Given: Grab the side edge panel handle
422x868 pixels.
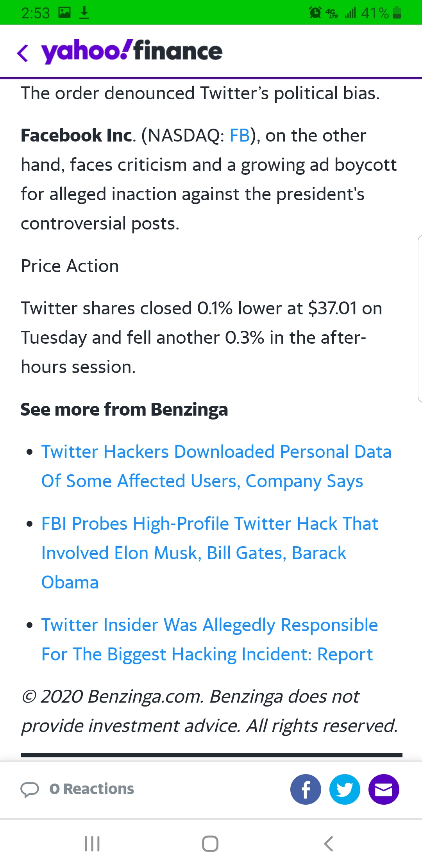Looking at the screenshot, I should coord(420,319).
